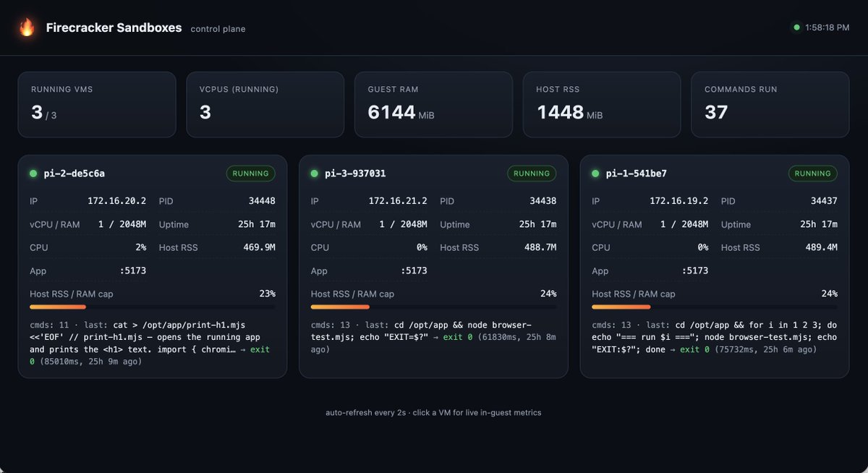Click the Commands Run 37 card
The width and height of the screenshot is (868, 473).
tap(770, 104)
